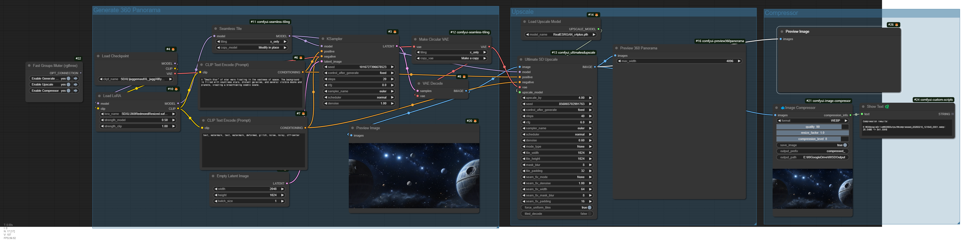Increase upscale_by in Ultimate SD Upscale
This screenshot has width=980, height=252.
click(x=590, y=98)
